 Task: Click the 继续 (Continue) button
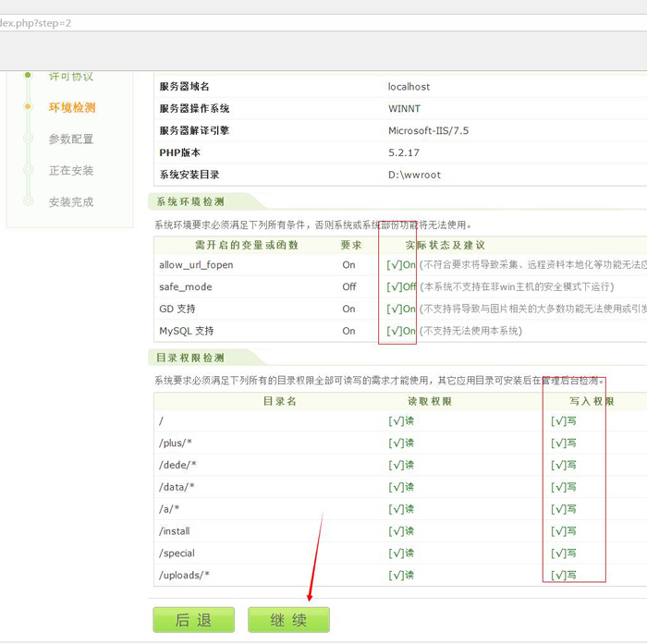click(288, 620)
